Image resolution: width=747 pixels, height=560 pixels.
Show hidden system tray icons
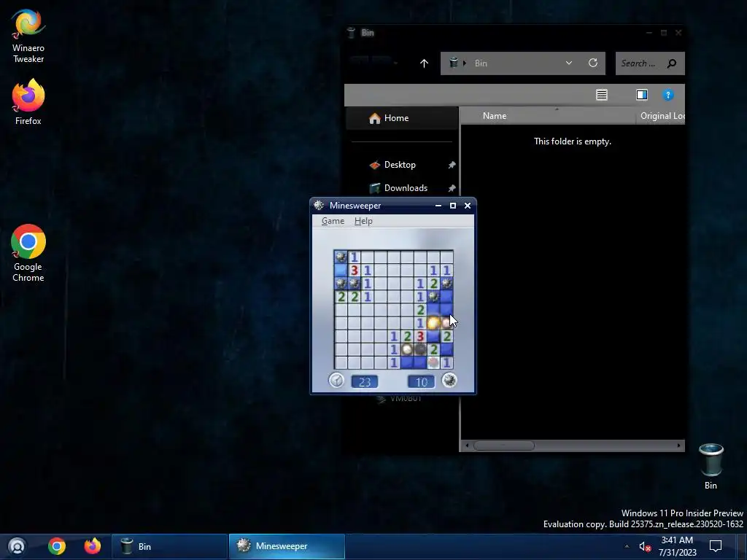[627, 546]
